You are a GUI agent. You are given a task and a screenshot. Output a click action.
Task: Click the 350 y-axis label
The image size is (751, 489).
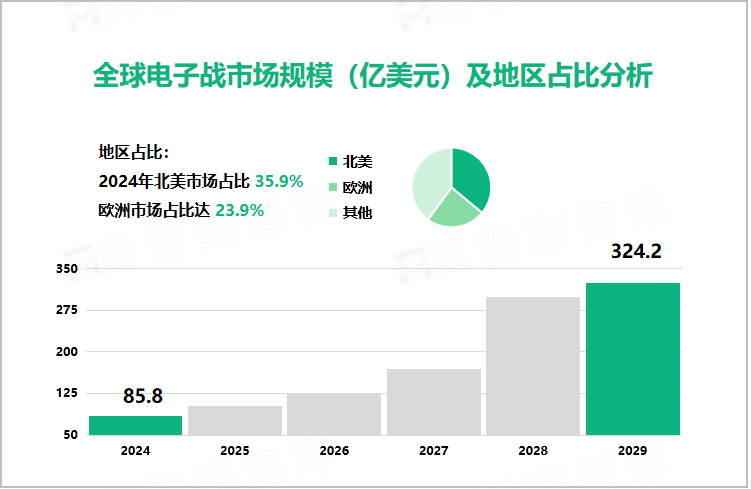pos(67,269)
